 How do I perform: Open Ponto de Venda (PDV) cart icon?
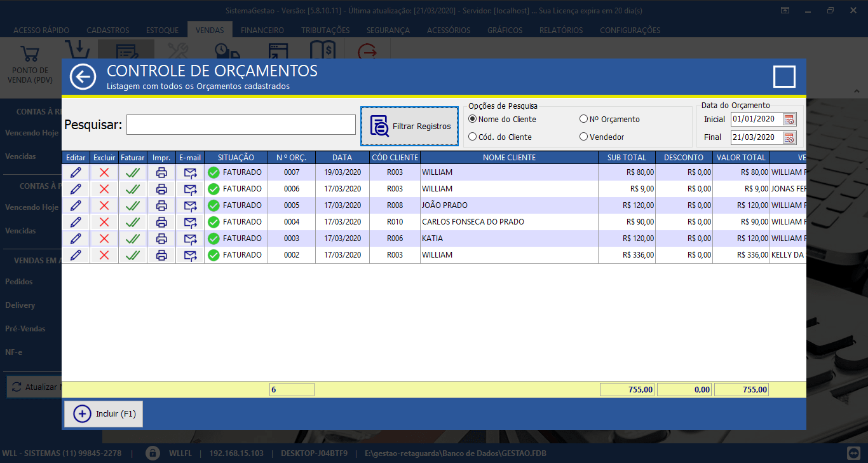click(x=30, y=53)
